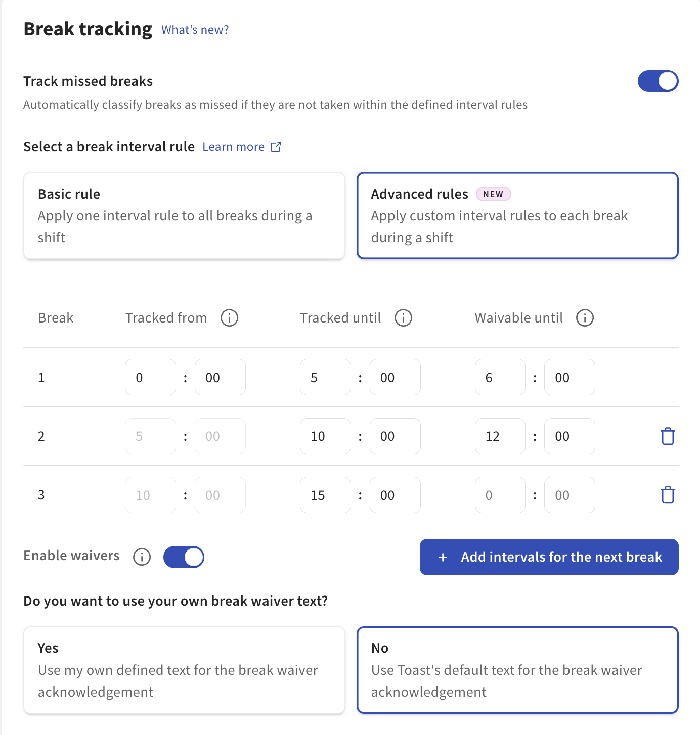
Task: Click the Enable waivers info icon
Action: pos(142,557)
